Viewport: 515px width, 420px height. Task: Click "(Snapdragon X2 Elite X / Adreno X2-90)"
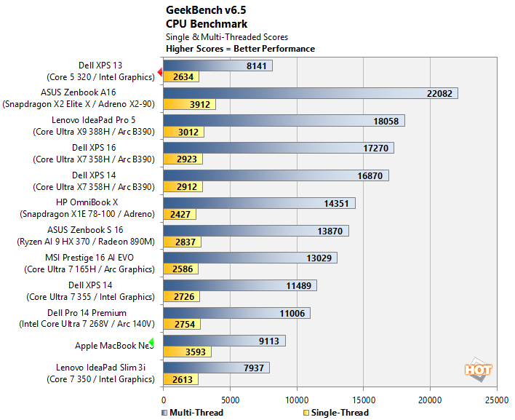(79, 104)
